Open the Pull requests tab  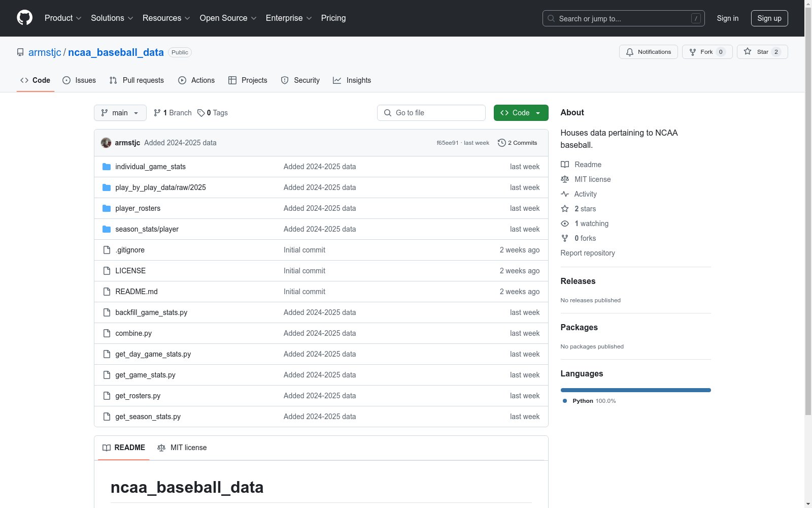coord(137,80)
